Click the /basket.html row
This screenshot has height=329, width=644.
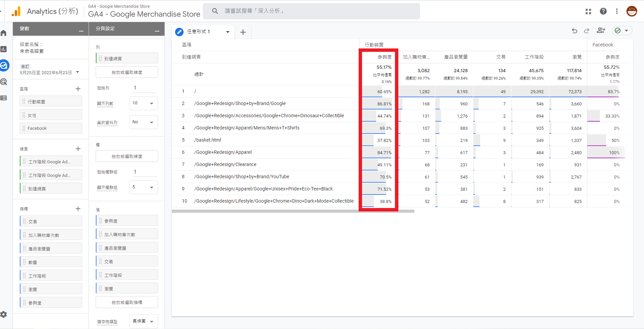coord(208,140)
